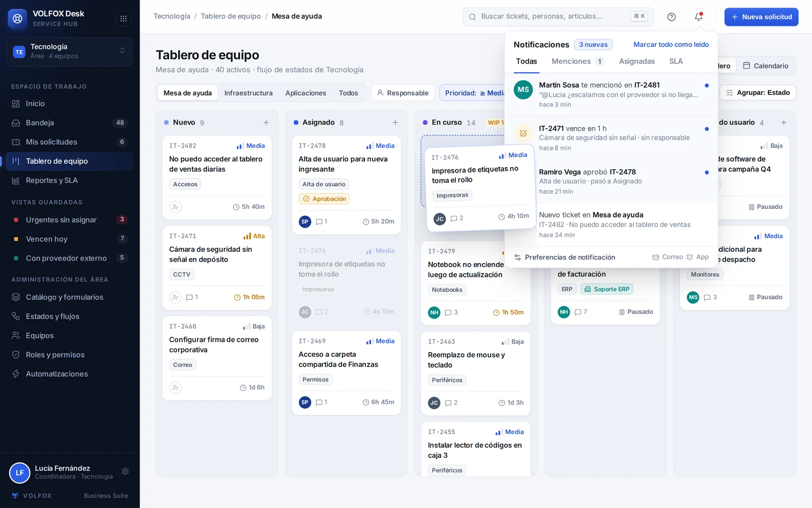Click the help question mark icon
812x508 pixels.
pos(671,17)
